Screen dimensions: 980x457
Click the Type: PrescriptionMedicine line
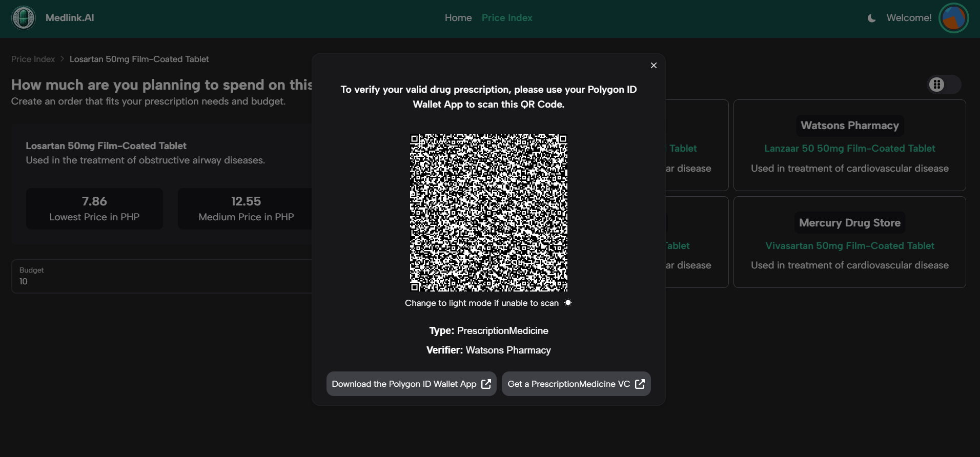[488, 330]
